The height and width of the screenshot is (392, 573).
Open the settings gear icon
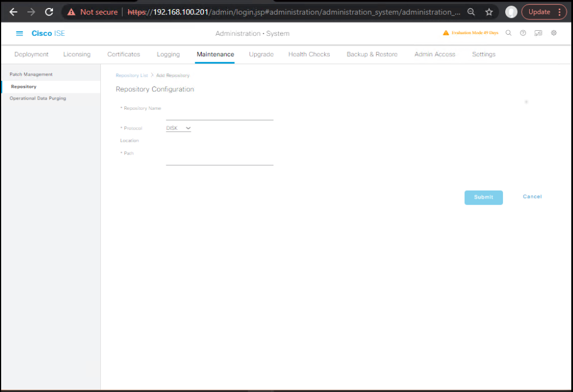tap(554, 33)
